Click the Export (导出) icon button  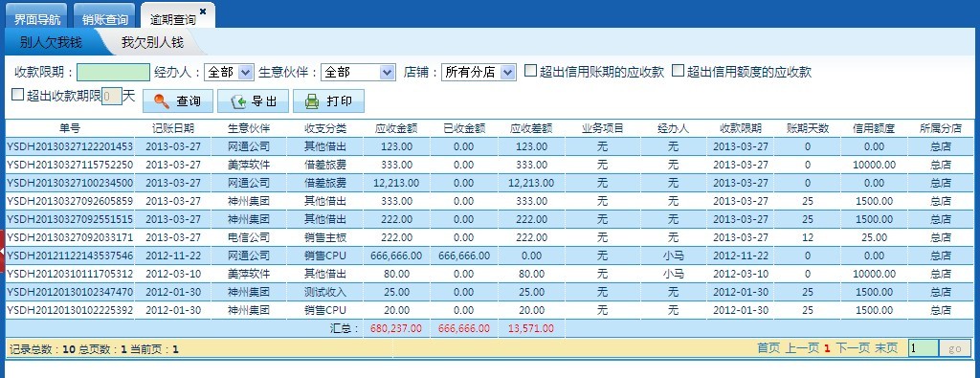coord(253,101)
